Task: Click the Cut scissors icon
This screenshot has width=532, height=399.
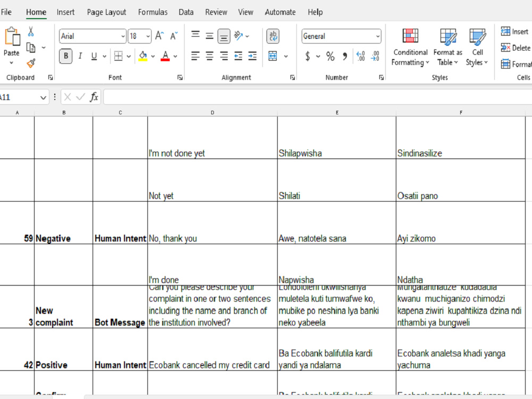Action: [x=31, y=31]
